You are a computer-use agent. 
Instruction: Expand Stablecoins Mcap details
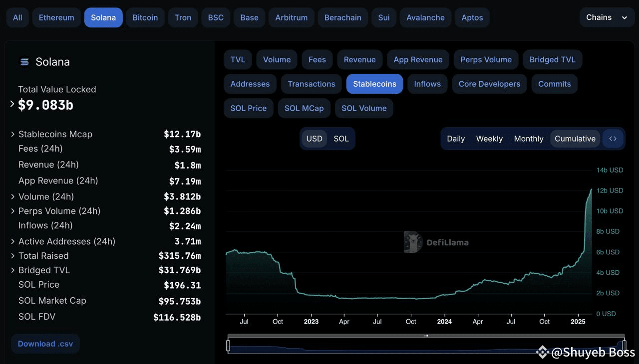tap(12, 134)
